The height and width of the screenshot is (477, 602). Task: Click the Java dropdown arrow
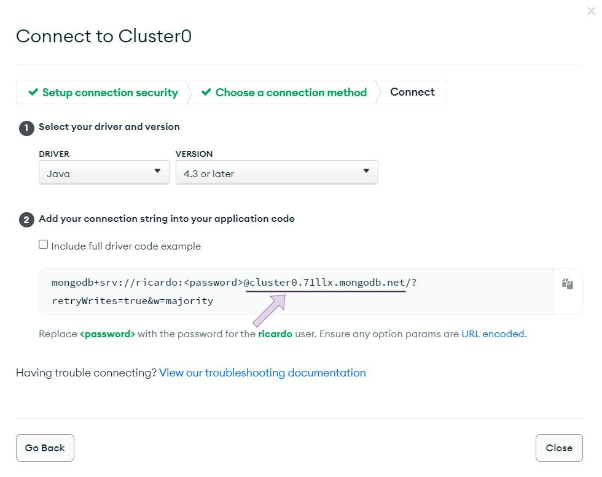[157, 172]
